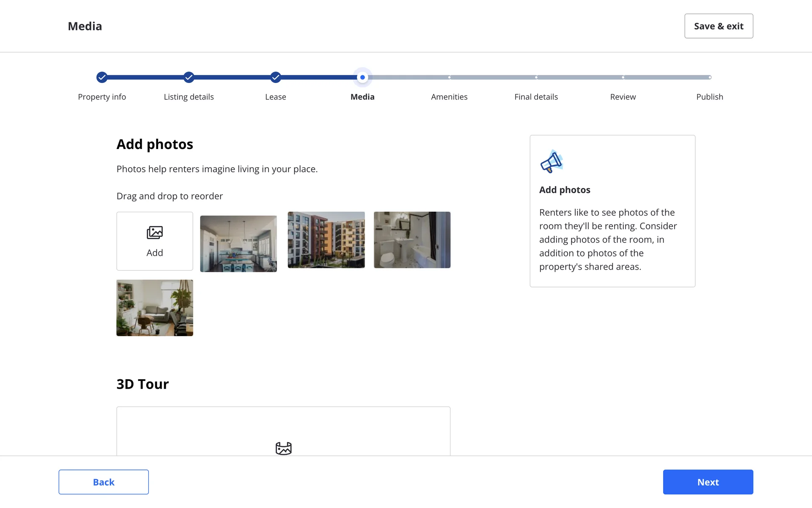The height and width of the screenshot is (508, 812).
Task: Click the current Media step dot
Action: click(x=362, y=77)
